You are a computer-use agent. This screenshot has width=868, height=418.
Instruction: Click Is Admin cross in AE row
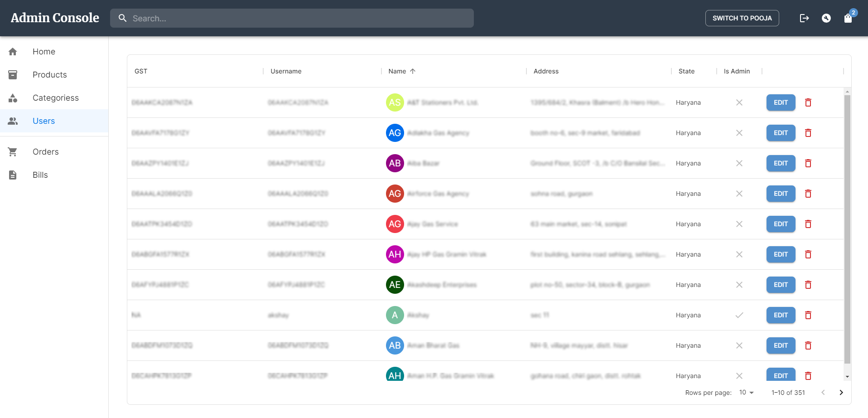tap(739, 285)
